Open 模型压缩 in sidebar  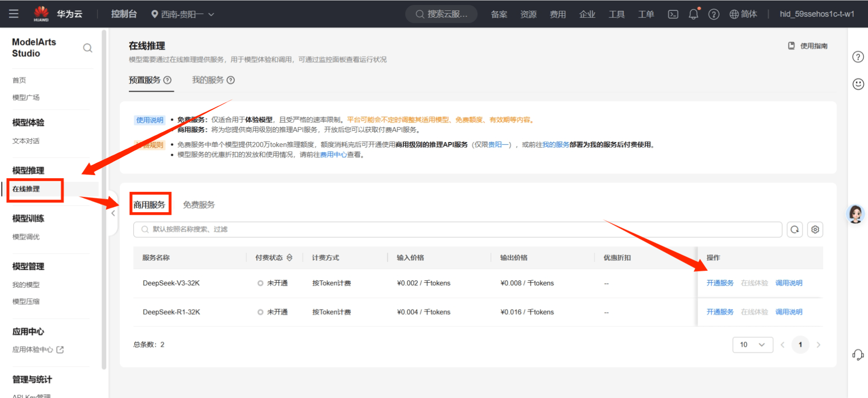26,302
